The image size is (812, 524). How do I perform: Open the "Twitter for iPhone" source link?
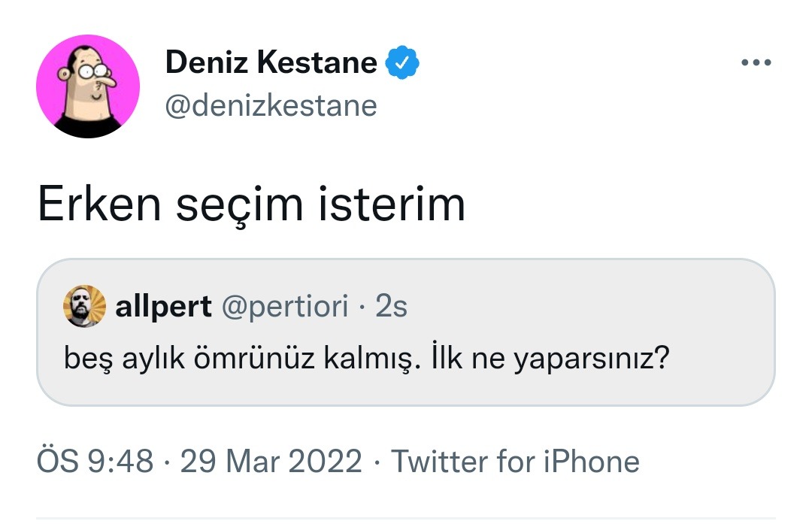pos(515,461)
